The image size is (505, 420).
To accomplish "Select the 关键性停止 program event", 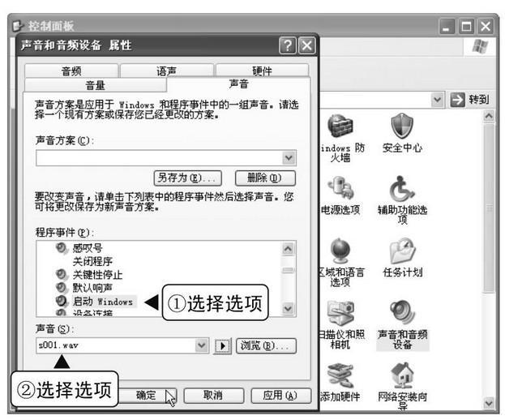I will coord(97,275).
